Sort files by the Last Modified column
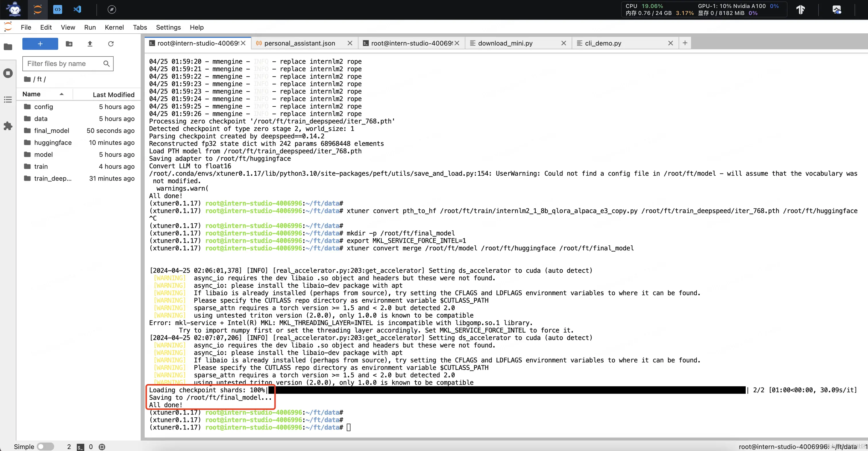868x451 pixels. tap(113, 95)
